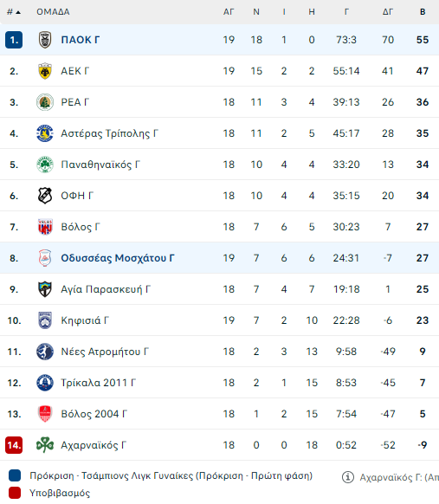Click the blue Πρόκριση legend swatch
The image size is (439, 504).
(15, 475)
